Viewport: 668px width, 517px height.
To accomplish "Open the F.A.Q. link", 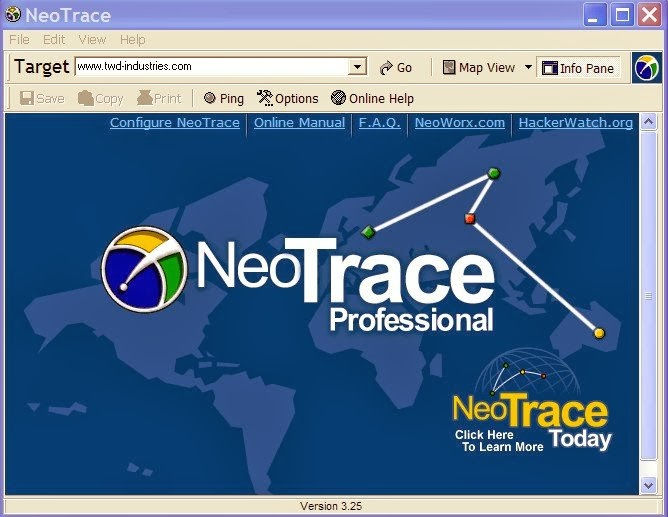I will tap(379, 123).
